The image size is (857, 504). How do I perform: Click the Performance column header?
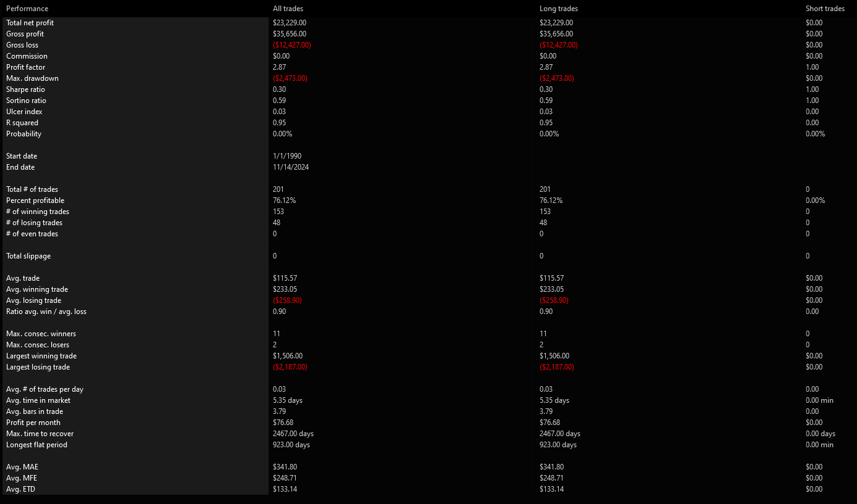[27, 9]
